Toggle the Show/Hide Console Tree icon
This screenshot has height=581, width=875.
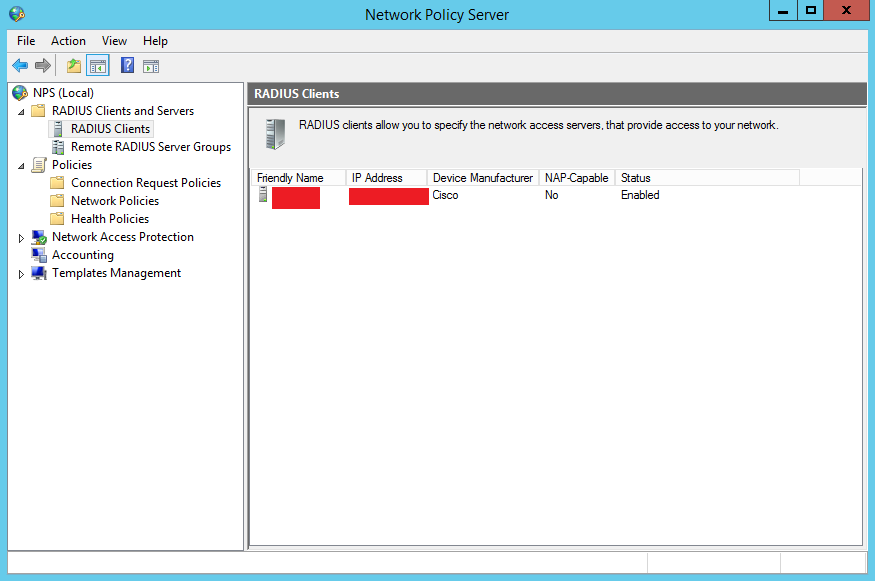(97, 66)
